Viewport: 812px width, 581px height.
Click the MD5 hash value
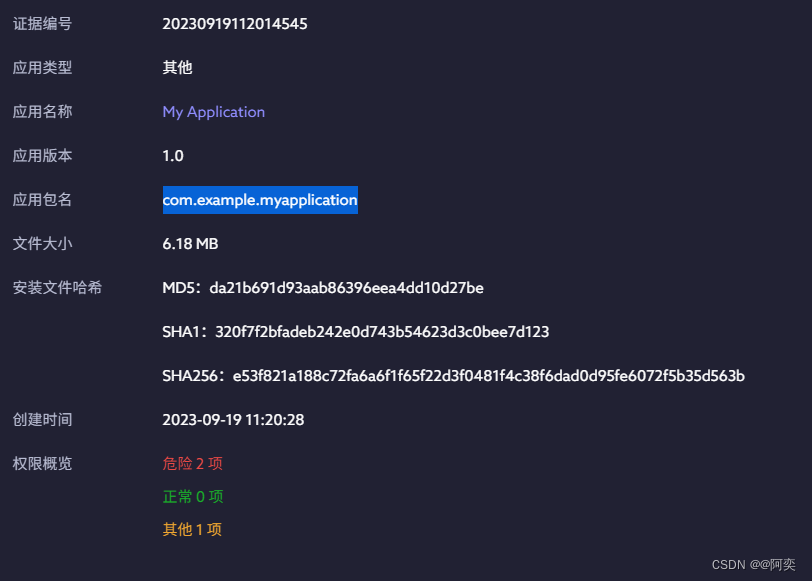coord(322,287)
